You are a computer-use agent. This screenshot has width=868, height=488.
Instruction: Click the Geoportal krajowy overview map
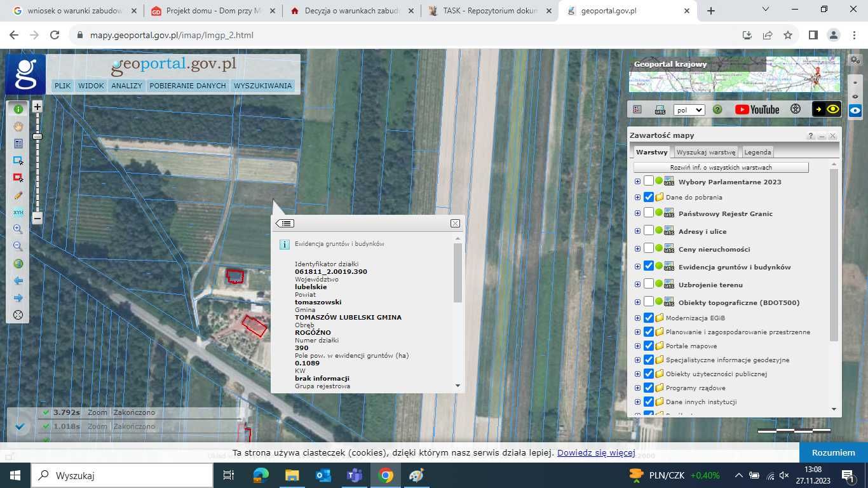click(x=735, y=74)
